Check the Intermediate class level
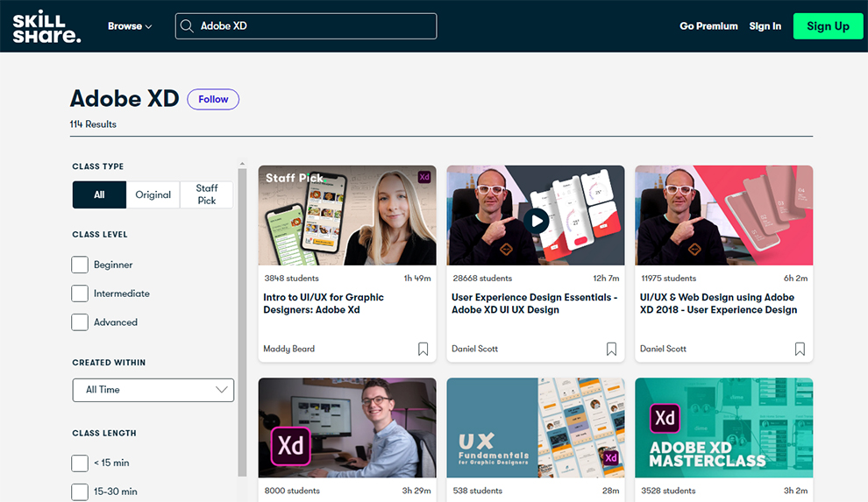This screenshot has height=502, width=868. (80, 293)
